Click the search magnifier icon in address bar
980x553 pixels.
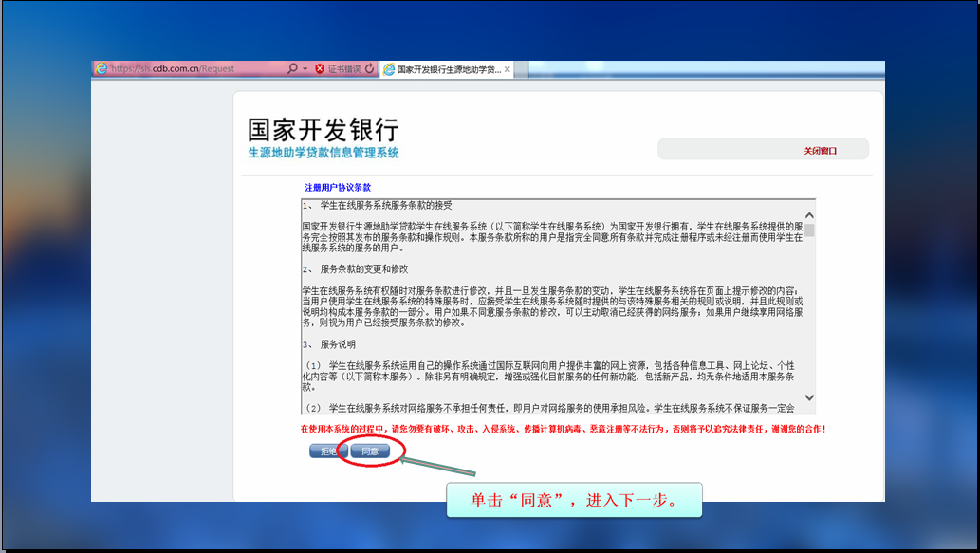pos(292,69)
